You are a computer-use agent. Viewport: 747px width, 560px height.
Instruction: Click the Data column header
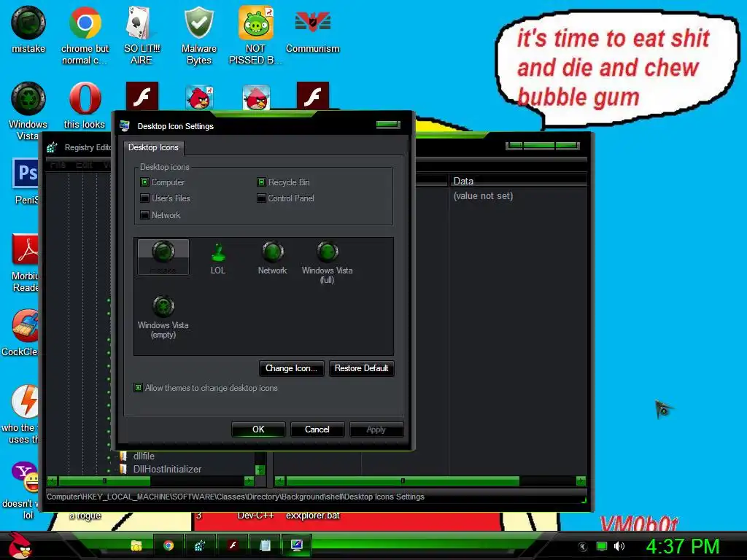(519, 181)
